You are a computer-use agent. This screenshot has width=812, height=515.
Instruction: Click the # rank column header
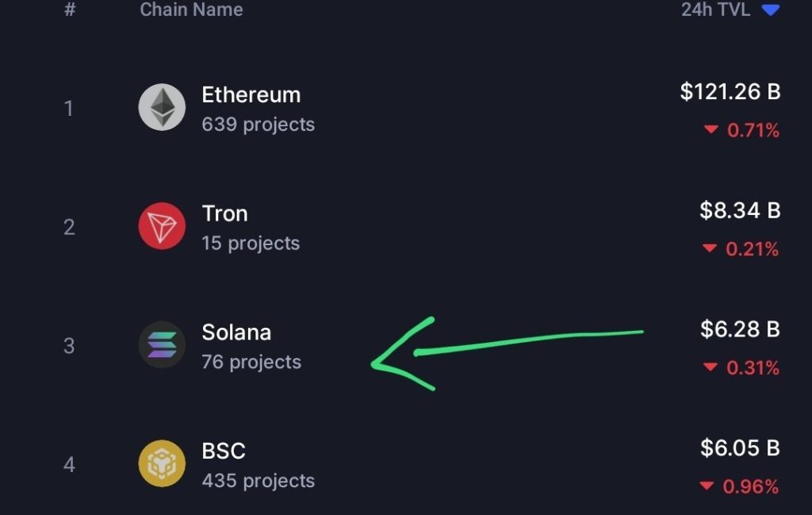(x=70, y=10)
